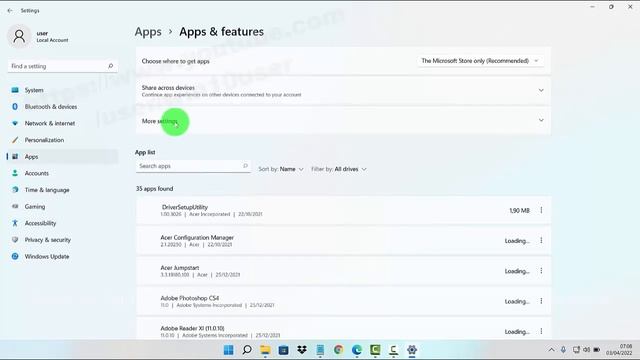Open options menu for Adobe Photoshop CS4

pos(541,301)
